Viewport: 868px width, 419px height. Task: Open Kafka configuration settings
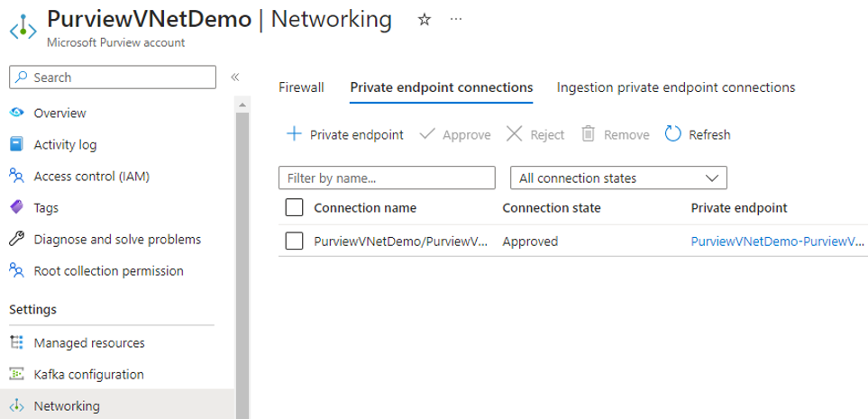[88, 374]
